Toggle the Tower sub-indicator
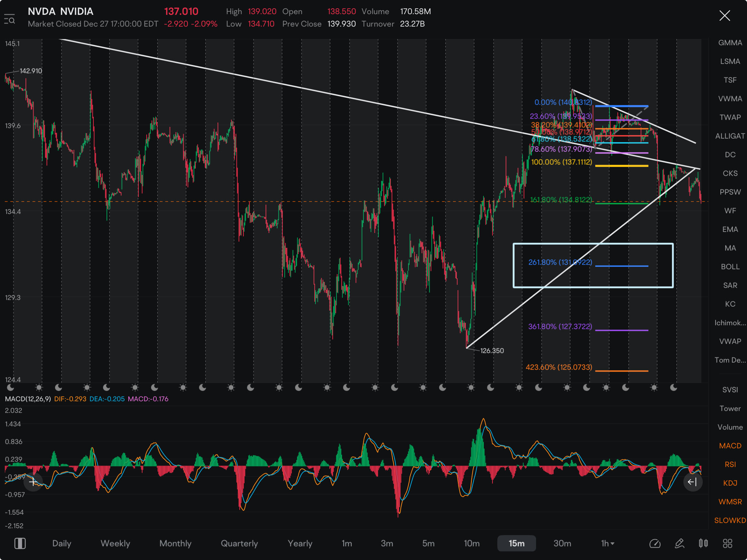 coord(730,408)
